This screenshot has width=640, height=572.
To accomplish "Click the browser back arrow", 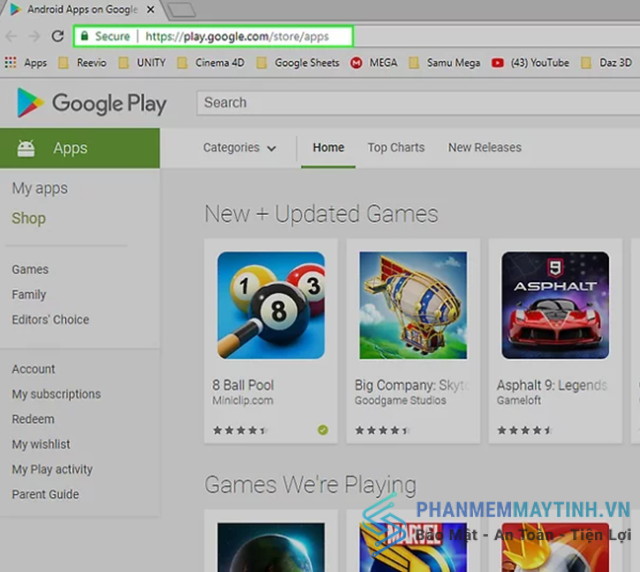I will 11,36.
